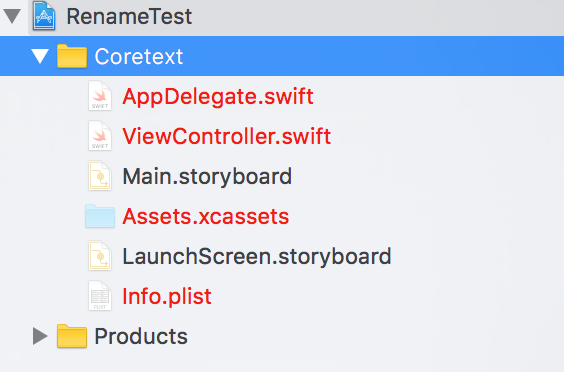Click the RenameTest Xcode project icon
The height and width of the screenshot is (372, 564).
click(x=44, y=16)
